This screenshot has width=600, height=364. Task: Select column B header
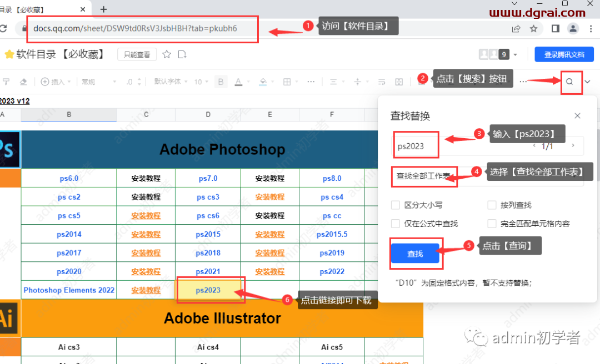(69, 114)
